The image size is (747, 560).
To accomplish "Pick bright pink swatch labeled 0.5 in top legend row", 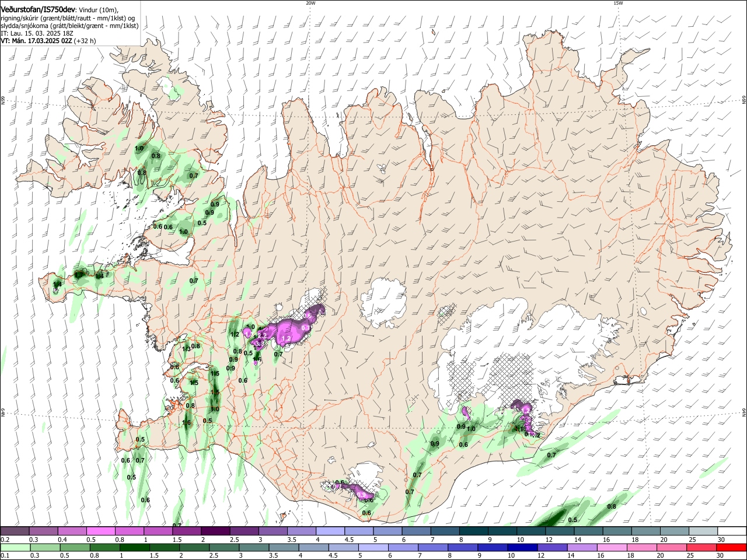I will 101,531.
